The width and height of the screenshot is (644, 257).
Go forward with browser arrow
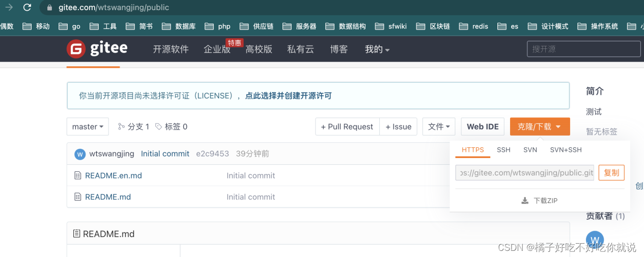(9, 8)
